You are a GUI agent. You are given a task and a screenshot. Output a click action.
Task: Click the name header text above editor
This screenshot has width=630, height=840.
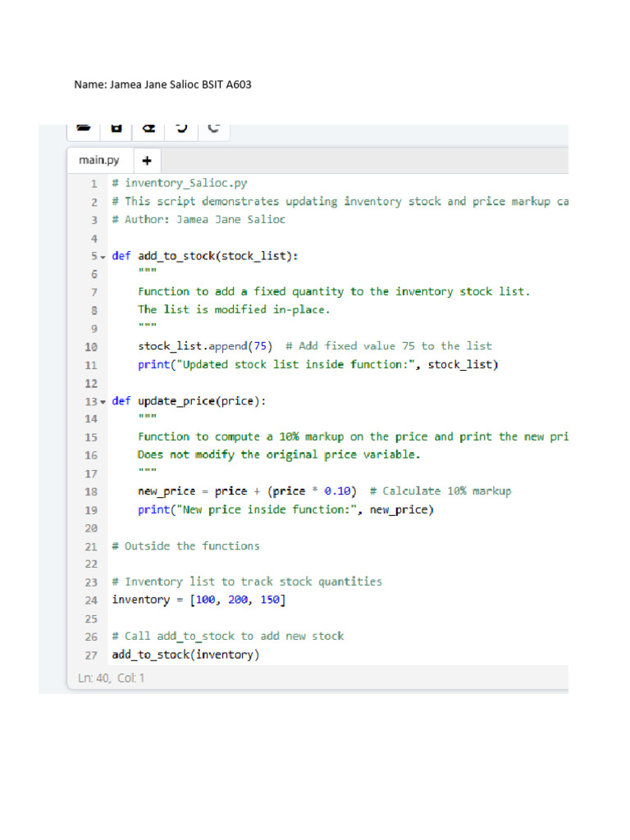coord(162,84)
